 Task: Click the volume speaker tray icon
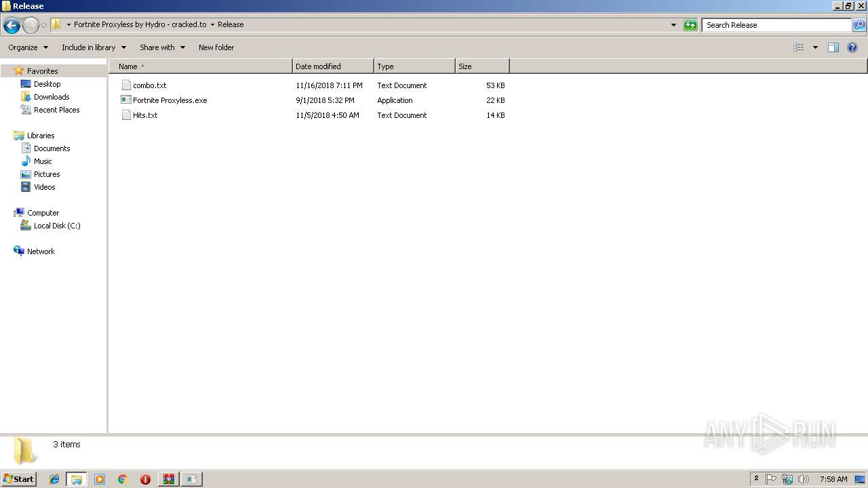pos(804,479)
